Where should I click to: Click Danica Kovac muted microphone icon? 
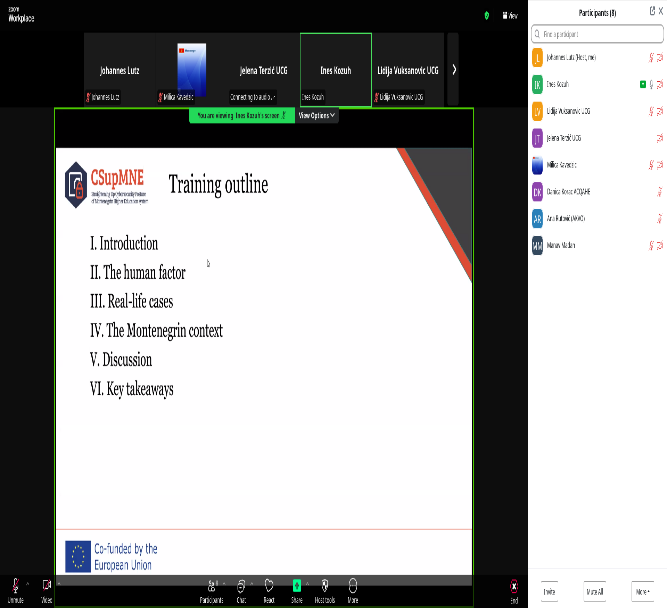660,191
